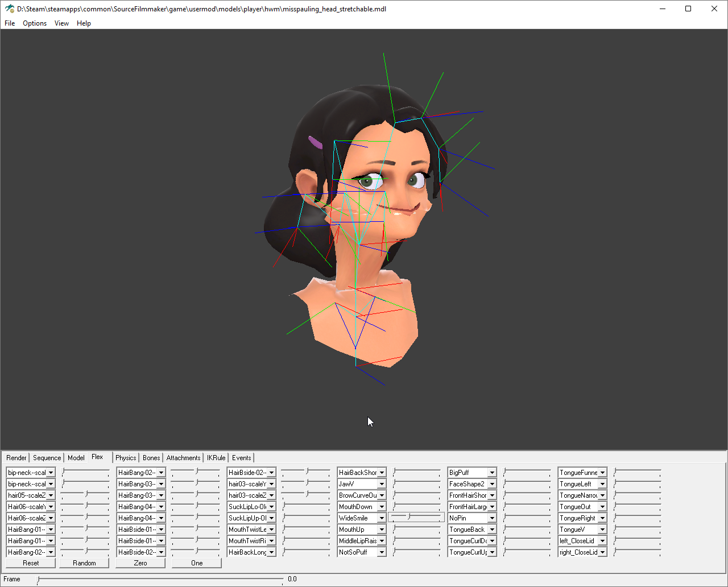Image resolution: width=728 pixels, height=587 pixels.
Task: Open the File menu
Action: 10,23
